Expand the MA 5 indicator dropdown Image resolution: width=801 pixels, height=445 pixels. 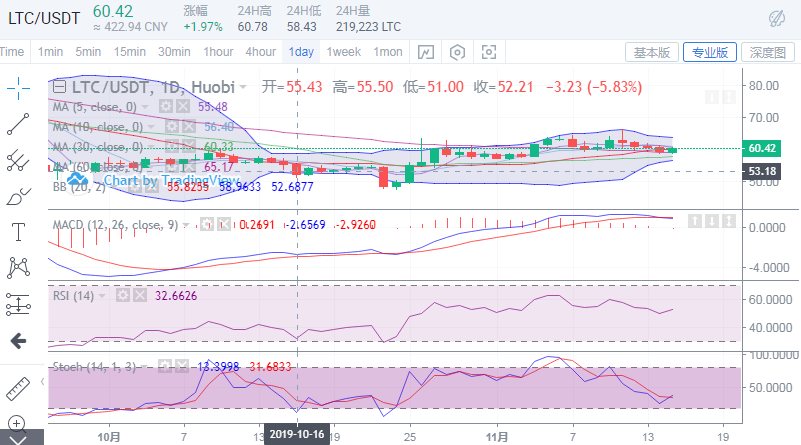146,107
